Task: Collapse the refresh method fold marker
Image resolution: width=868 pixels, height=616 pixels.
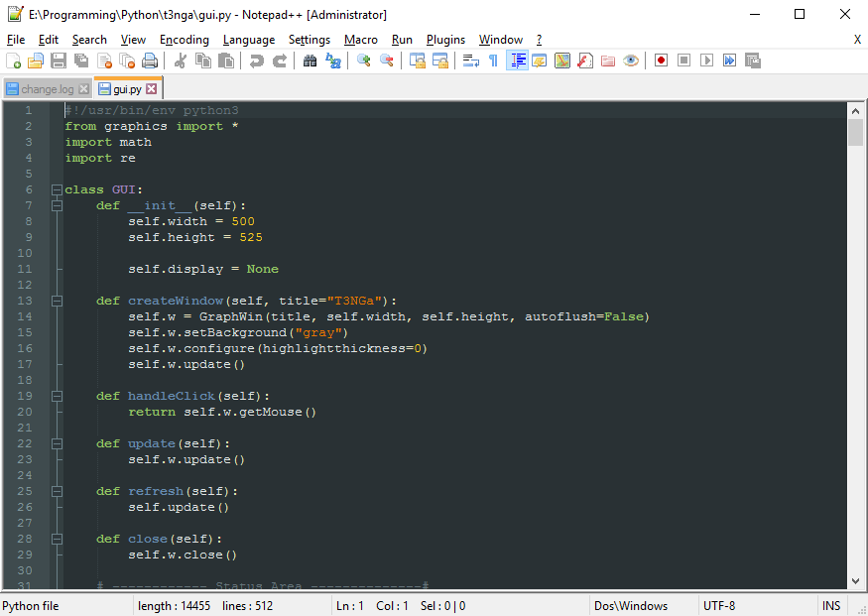Action: [x=57, y=491]
